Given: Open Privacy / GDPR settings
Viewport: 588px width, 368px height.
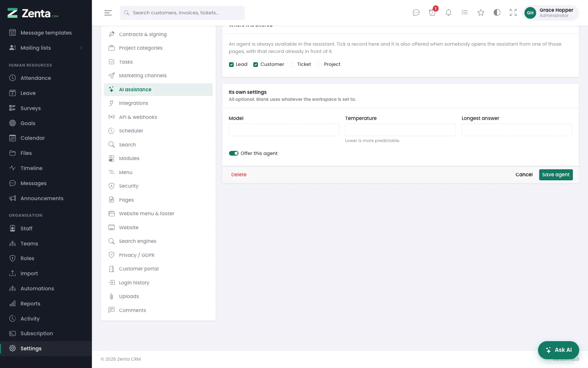Looking at the screenshot, I should (x=158, y=255).
